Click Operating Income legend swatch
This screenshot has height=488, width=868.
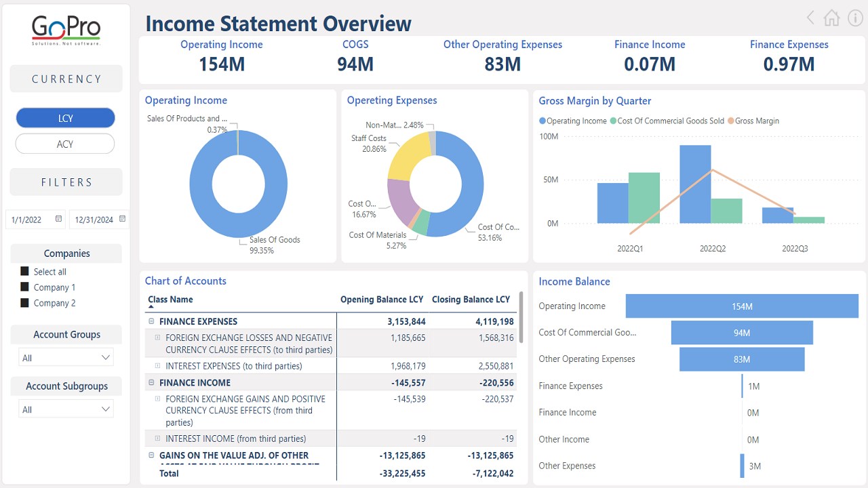coord(542,121)
